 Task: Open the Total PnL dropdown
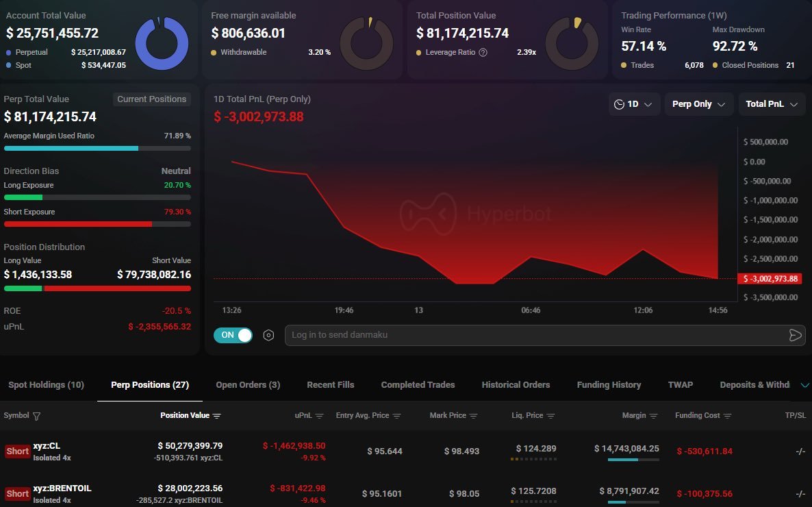tap(772, 104)
